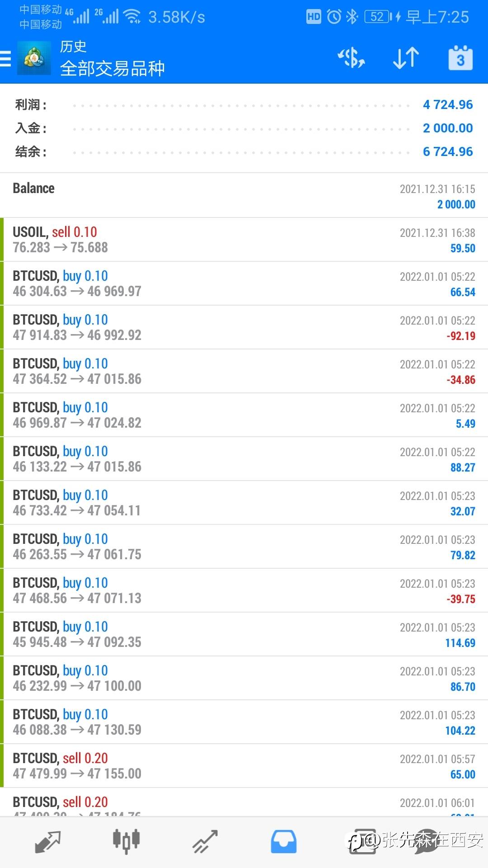Viewport: 488px width, 868px height.
Task: Expand BTCUSD trade opened at 45 945.48
Action: [x=244, y=634]
